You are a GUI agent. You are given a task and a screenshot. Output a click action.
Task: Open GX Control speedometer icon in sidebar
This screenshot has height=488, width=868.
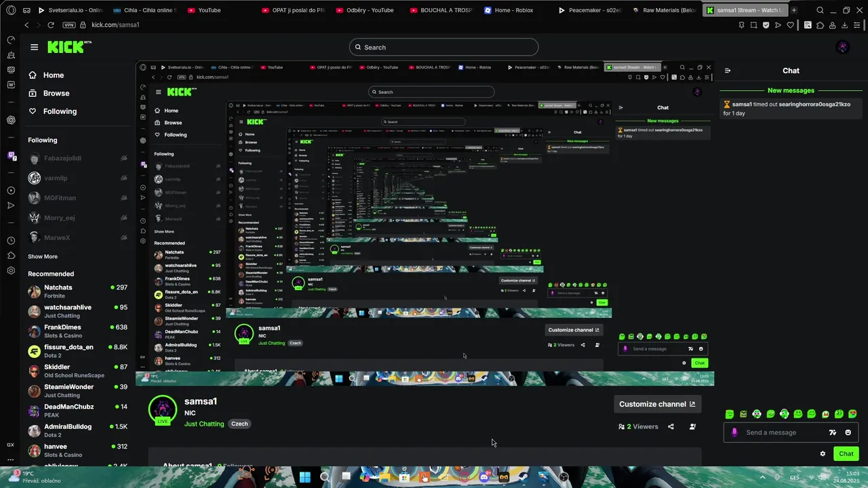point(11,40)
